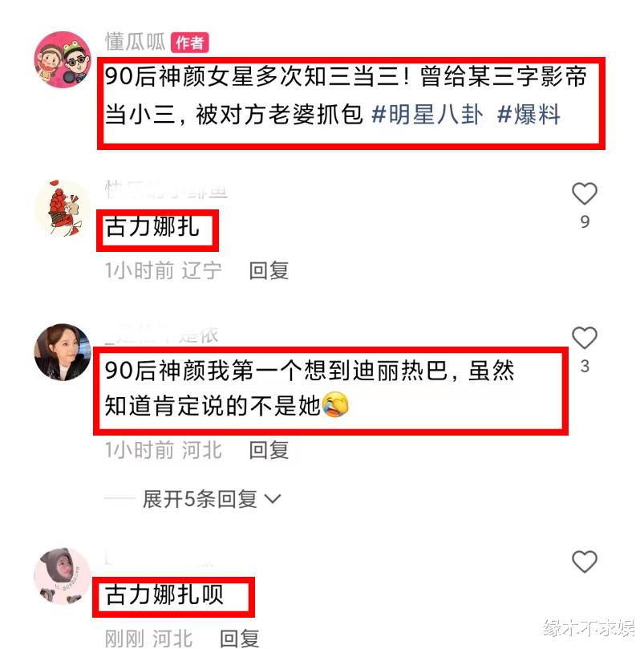The image size is (644, 649).
Task: Click the chevron next to 展开5条回复
Action: [273, 499]
